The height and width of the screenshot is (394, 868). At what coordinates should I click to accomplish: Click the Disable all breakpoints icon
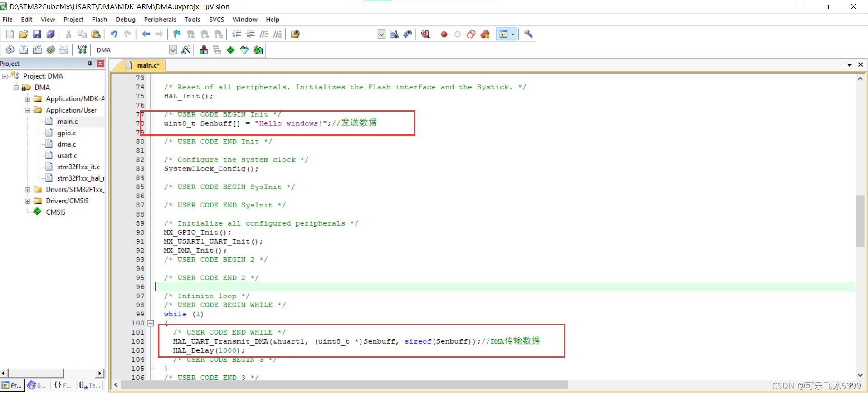tap(471, 34)
